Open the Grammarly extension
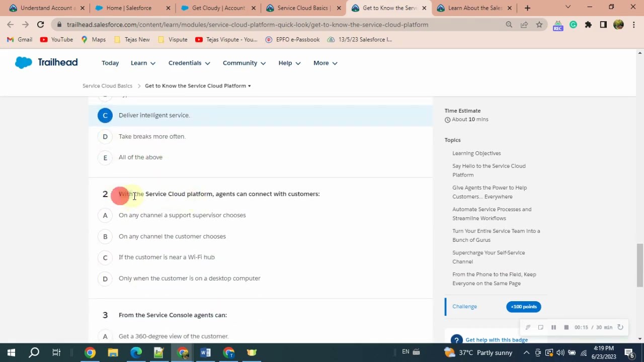 (573, 25)
